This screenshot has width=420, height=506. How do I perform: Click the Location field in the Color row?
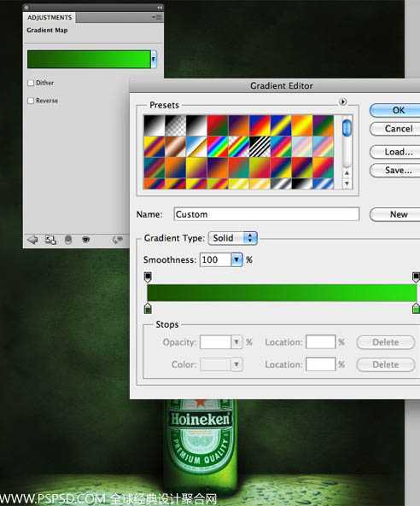coord(321,364)
